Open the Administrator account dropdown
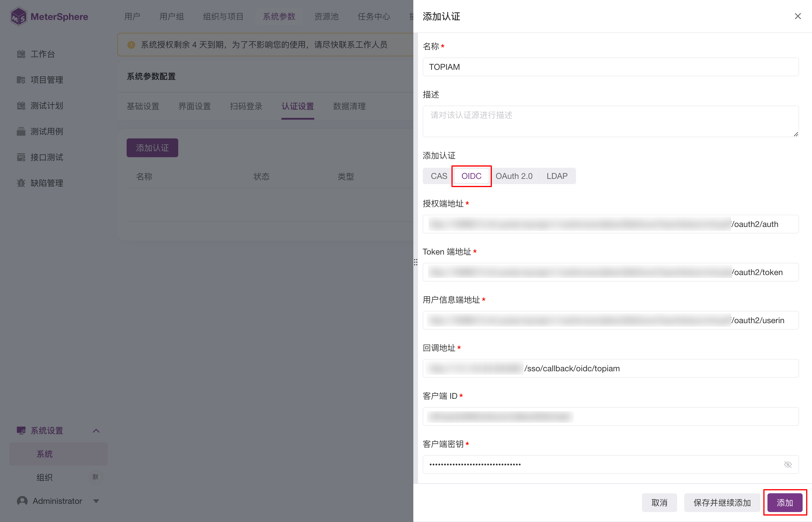812x522 pixels. 96,501
